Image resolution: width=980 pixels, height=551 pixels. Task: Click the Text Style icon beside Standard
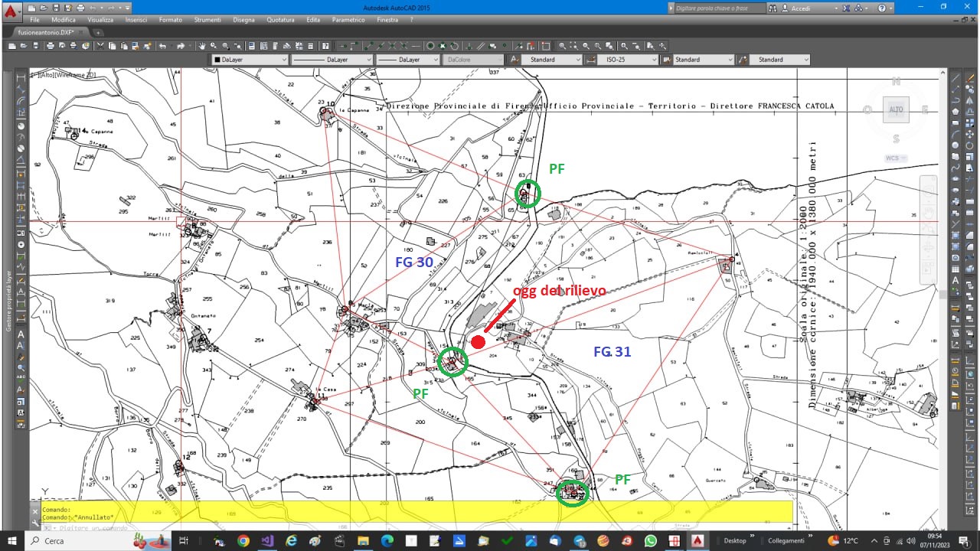tap(514, 60)
